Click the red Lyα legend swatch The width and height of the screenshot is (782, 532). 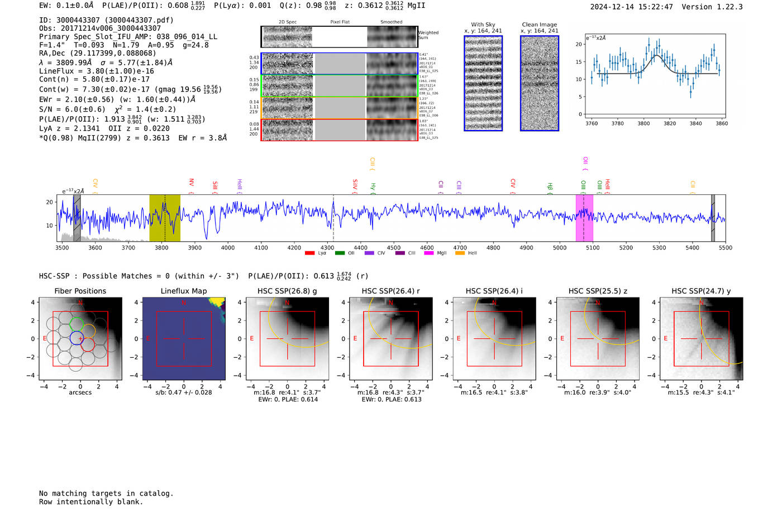click(309, 253)
